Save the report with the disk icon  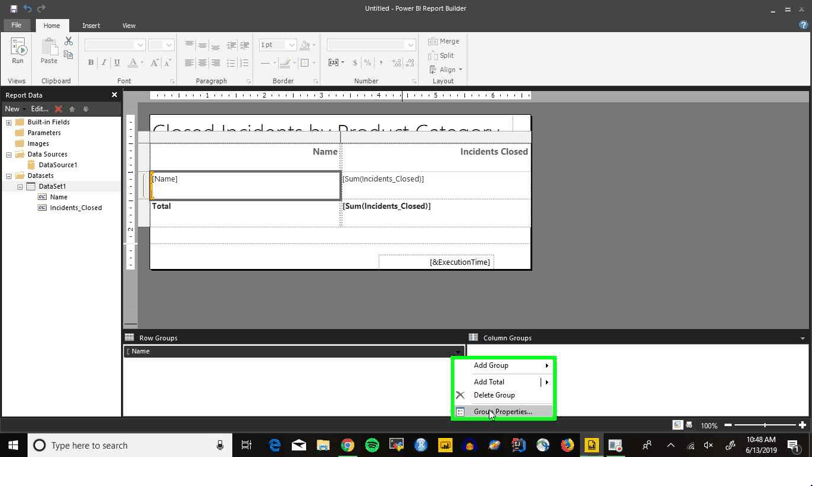[x=13, y=8]
